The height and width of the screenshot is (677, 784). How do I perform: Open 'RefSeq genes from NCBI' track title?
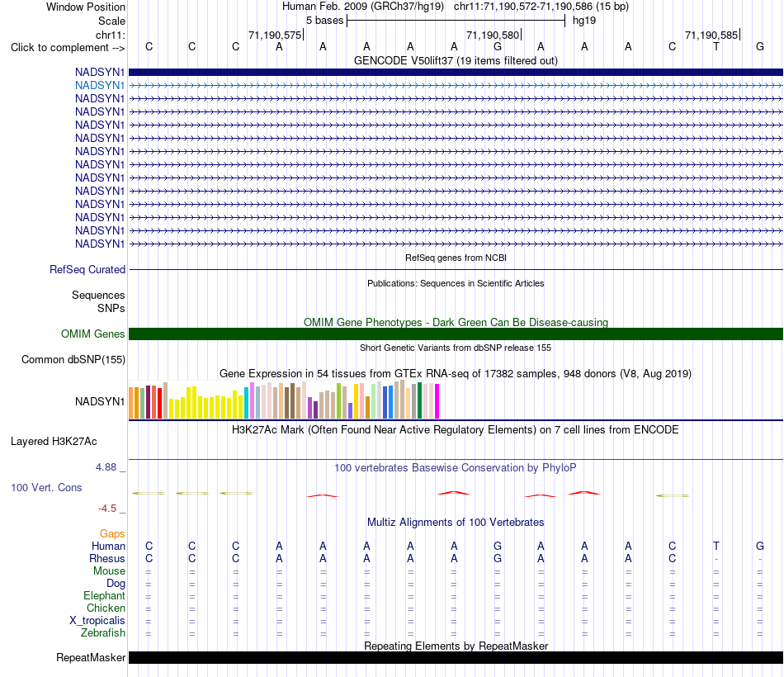pyautogui.click(x=456, y=258)
